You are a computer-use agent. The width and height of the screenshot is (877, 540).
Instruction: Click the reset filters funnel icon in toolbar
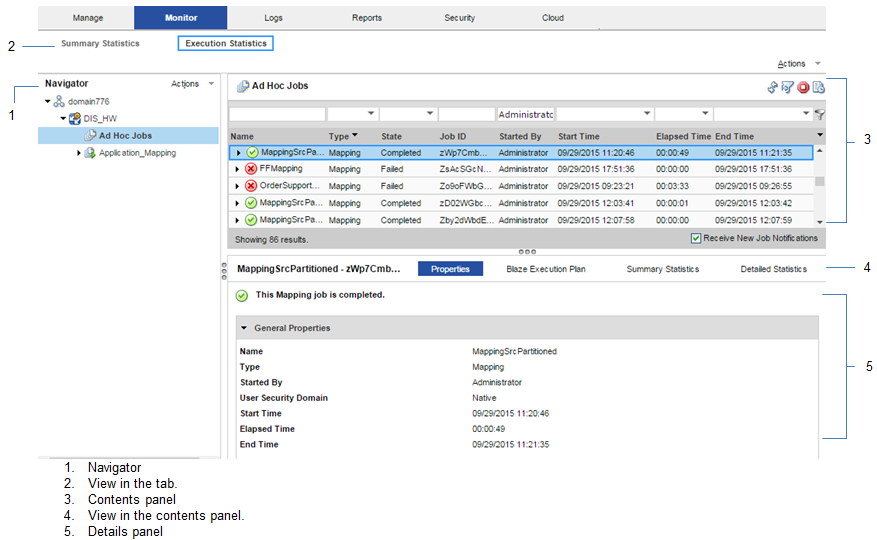(787, 88)
